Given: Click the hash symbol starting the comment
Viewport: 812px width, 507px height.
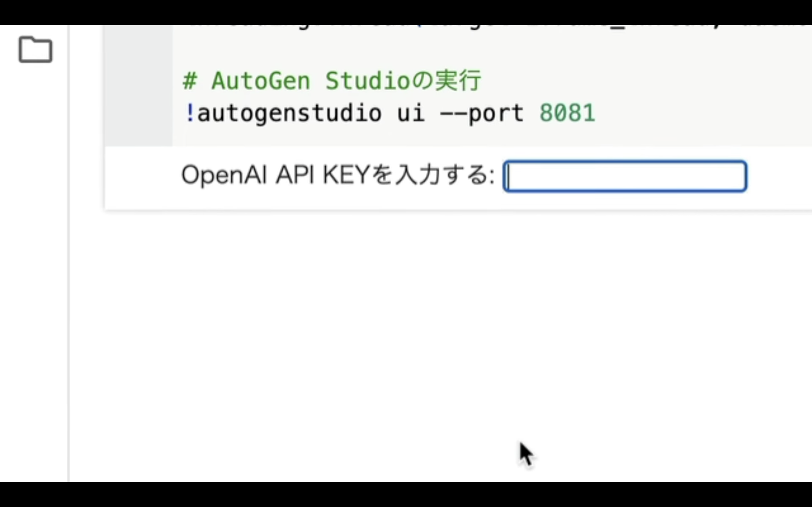Looking at the screenshot, I should (189, 81).
